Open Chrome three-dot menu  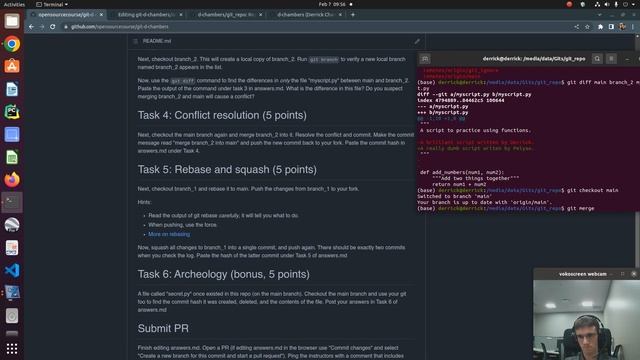(633, 27)
